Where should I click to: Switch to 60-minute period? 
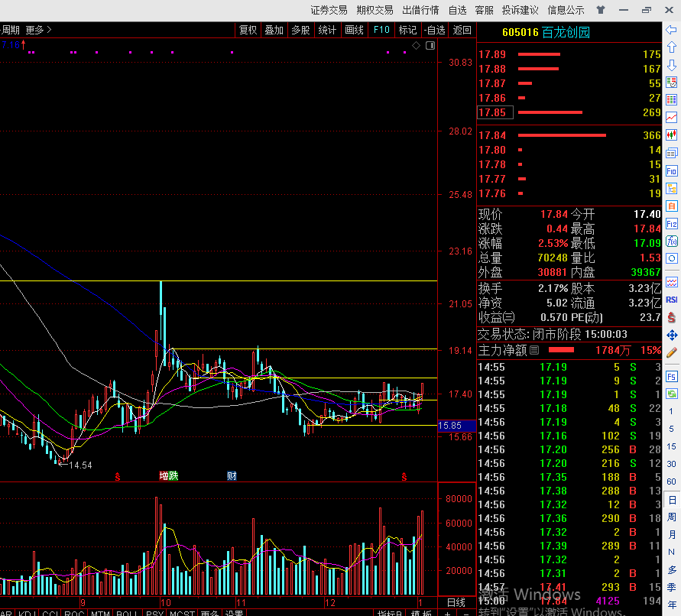[672, 481]
